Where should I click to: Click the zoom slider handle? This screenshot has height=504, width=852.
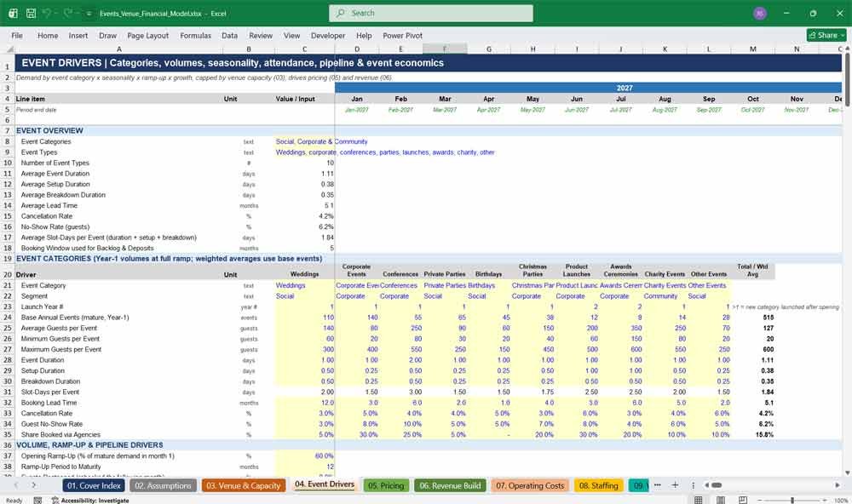coord(792,500)
